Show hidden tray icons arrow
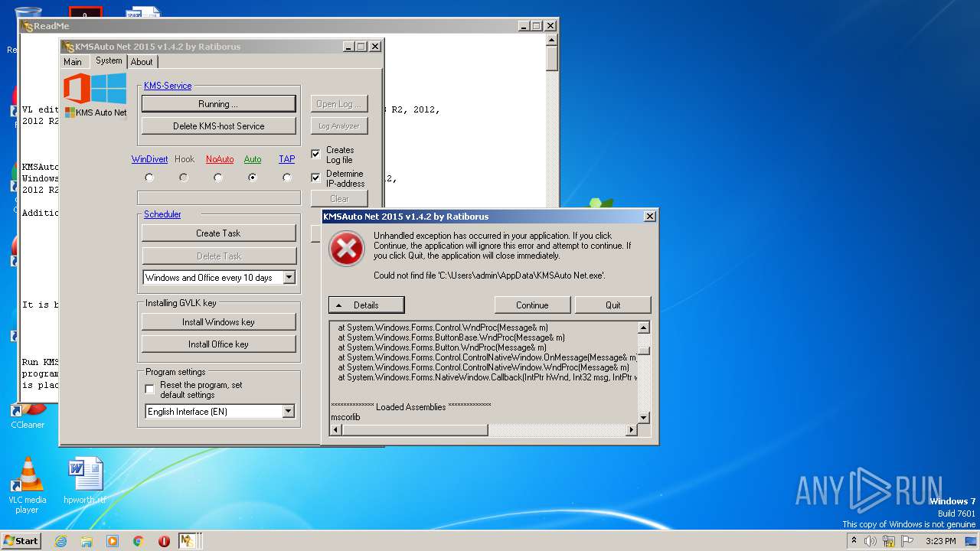Viewport: 980px width, 551px height. coord(854,541)
